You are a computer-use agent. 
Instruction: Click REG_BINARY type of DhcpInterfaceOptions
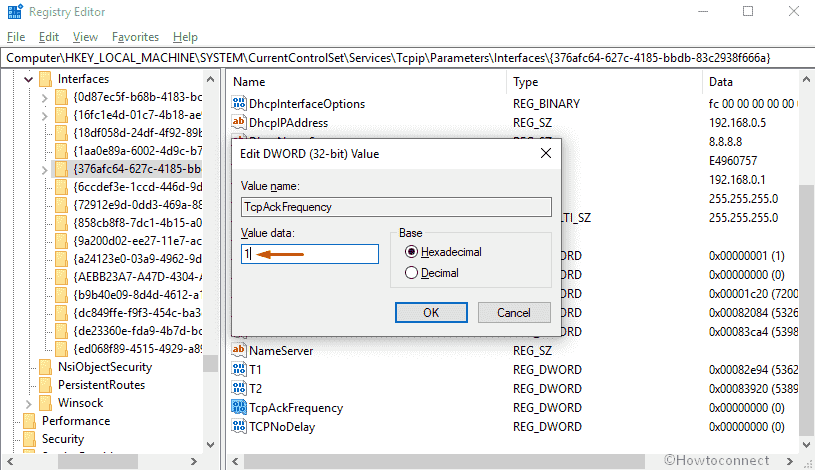546,103
